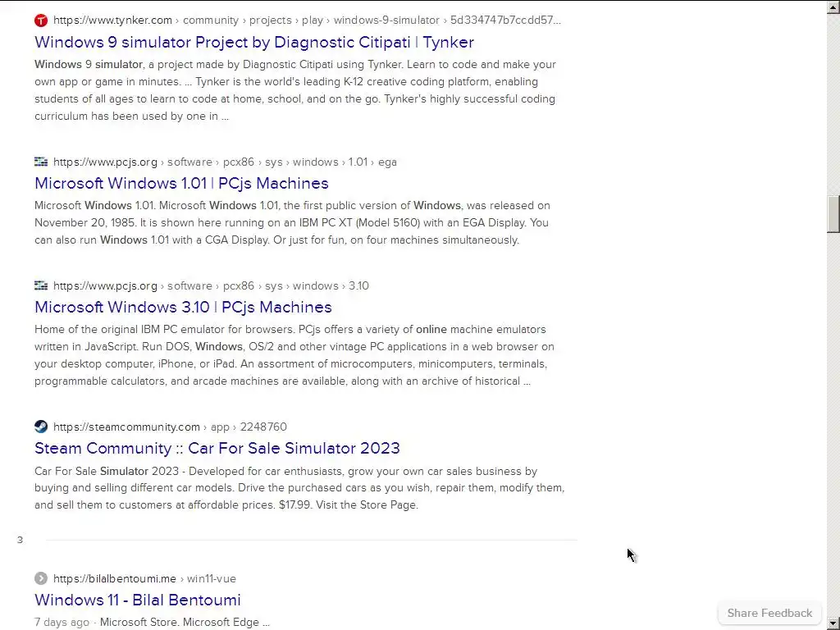
Task: Click the vertical scrollbar thumb
Action: 833,214
